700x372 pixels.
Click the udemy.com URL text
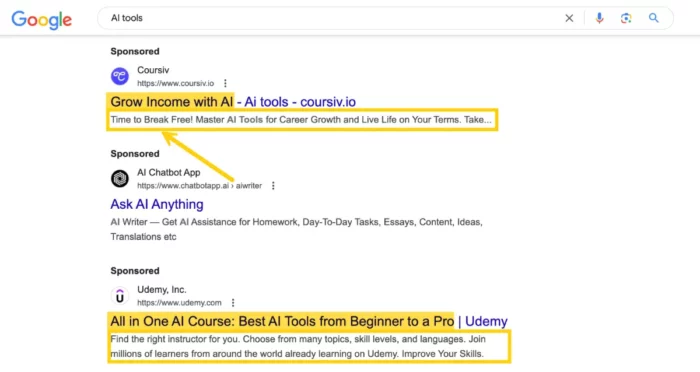coord(179,303)
